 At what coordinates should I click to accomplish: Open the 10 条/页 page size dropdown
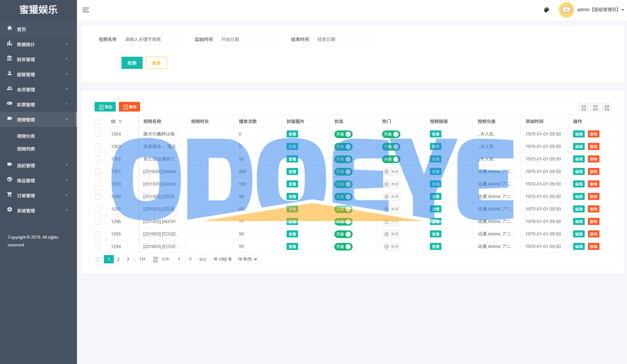[x=247, y=259]
